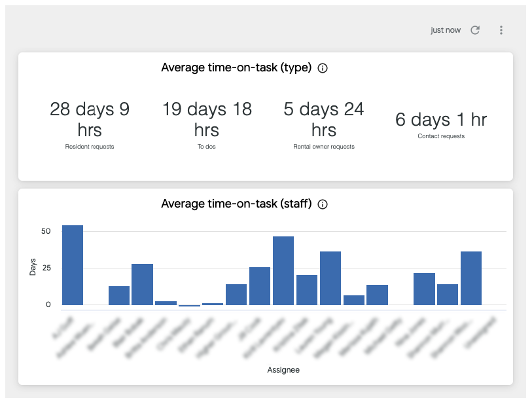Select the 28 days 9 hrs value
Viewport: 532px width, 406px height.
pyautogui.click(x=90, y=119)
